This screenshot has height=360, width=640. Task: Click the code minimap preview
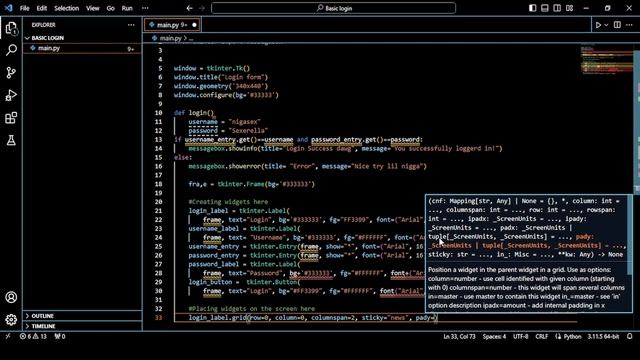click(x=607, y=60)
